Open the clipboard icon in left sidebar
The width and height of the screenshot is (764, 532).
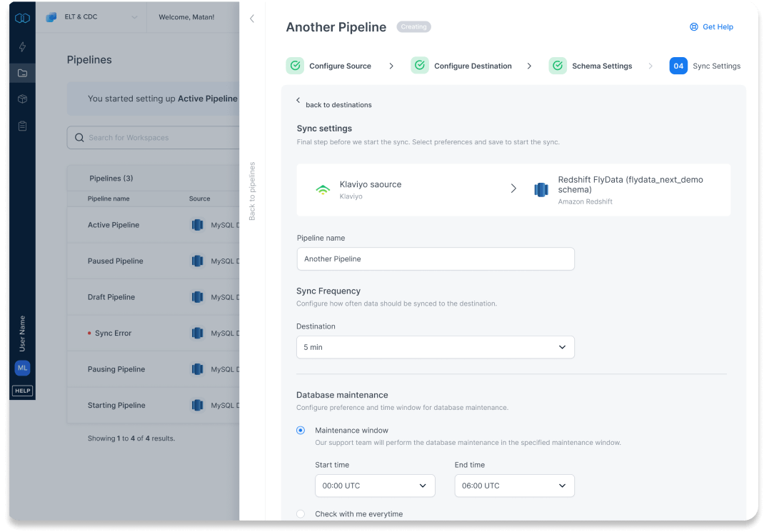pos(22,126)
